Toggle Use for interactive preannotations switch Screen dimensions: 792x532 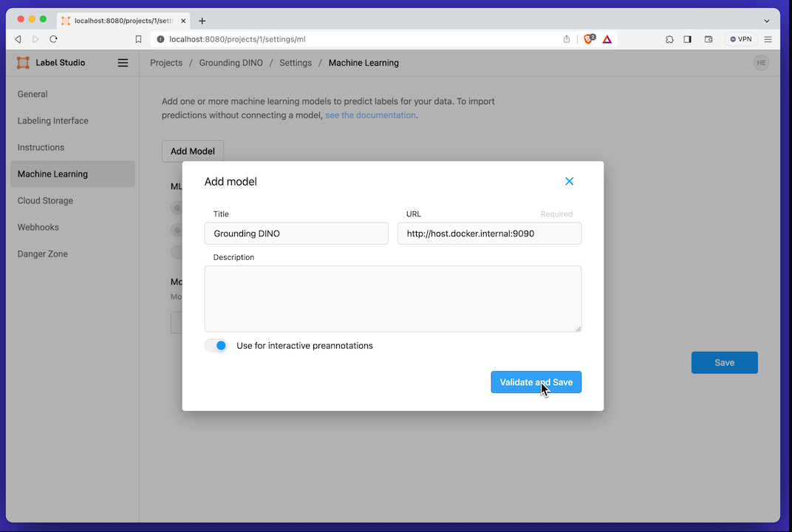(216, 346)
